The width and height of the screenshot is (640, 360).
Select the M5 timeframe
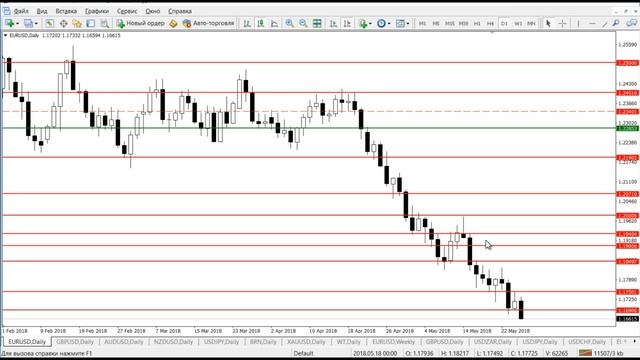pos(436,24)
